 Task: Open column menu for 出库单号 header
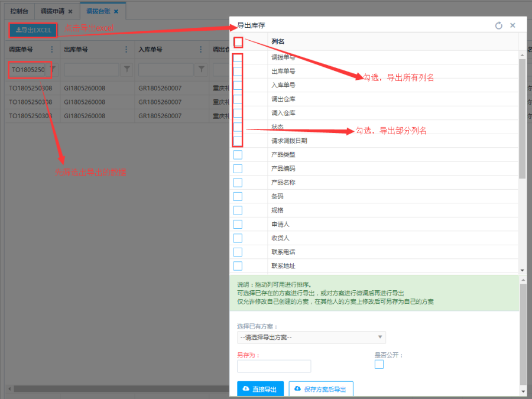(x=126, y=50)
